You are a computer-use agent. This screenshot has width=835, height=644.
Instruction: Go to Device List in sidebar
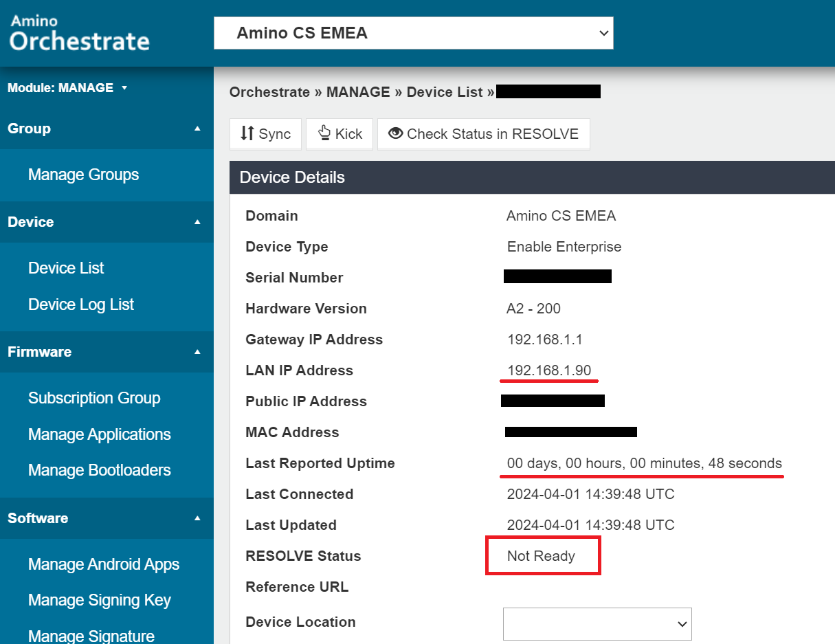point(66,268)
